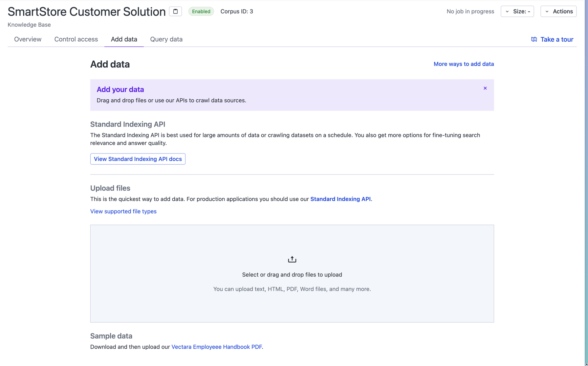Click the upload arrow icon
Viewport: 588px width, 366px height.
click(x=292, y=259)
